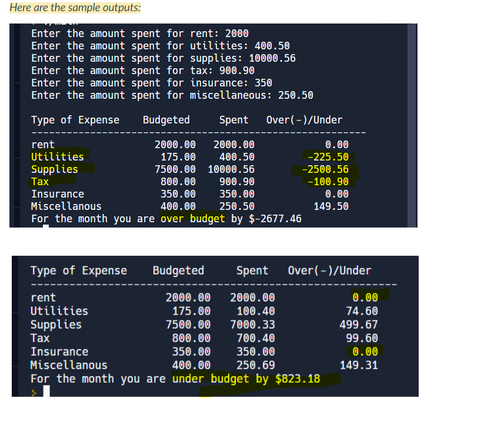Image resolution: width=481 pixels, height=448 pixels.
Task: Click the value 499.67 in Supplies row
Action: click(x=359, y=325)
